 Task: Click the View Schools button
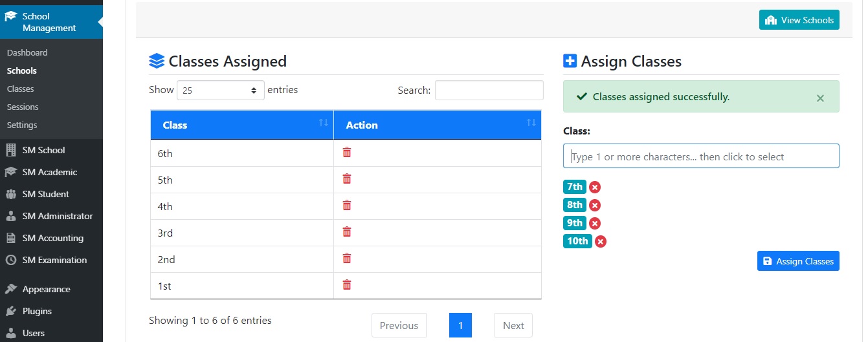(799, 20)
